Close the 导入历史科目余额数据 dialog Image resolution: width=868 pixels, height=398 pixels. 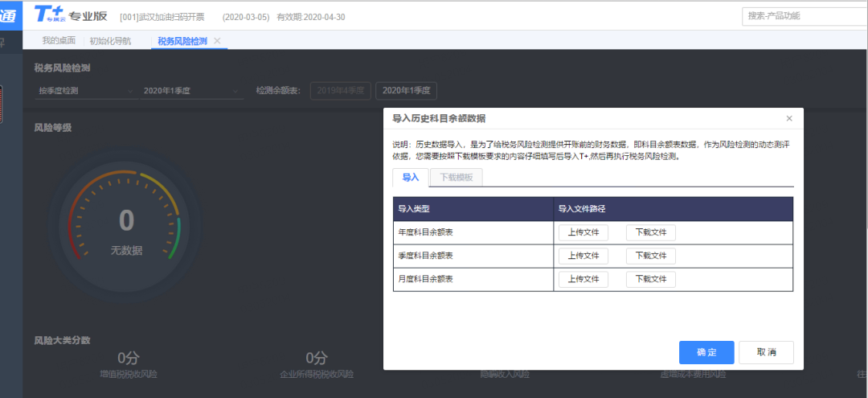pos(788,118)
